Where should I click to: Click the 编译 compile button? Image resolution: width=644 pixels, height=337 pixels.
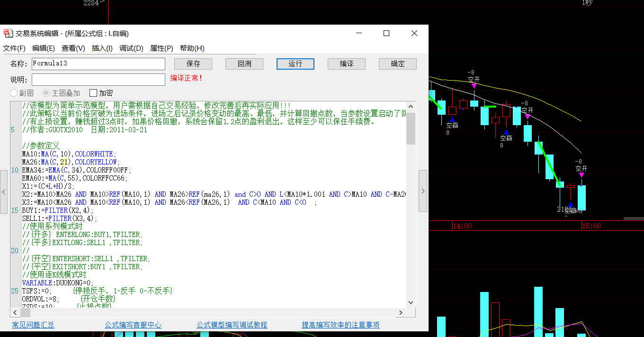pos(346,63)
